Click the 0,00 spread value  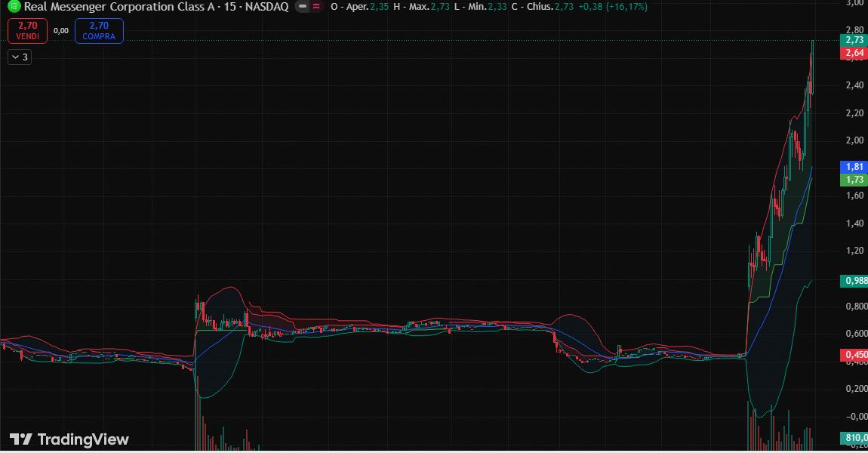pyautogui.click(x=61, y=30)
